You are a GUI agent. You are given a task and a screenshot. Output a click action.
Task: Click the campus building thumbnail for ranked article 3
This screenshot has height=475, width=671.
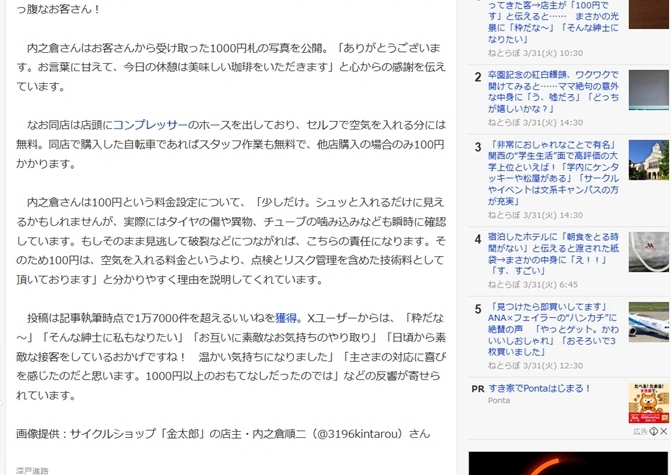tap(649, 160)
